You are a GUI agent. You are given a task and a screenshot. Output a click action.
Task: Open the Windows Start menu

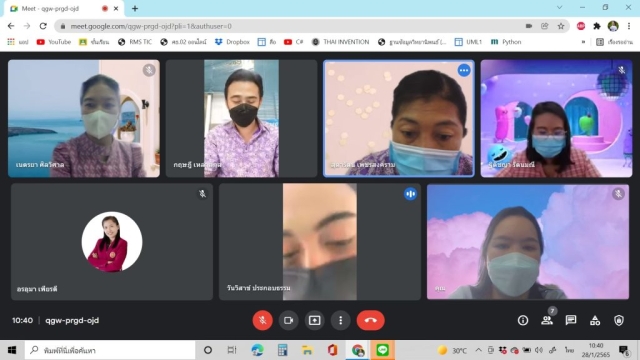pos(12,350)
